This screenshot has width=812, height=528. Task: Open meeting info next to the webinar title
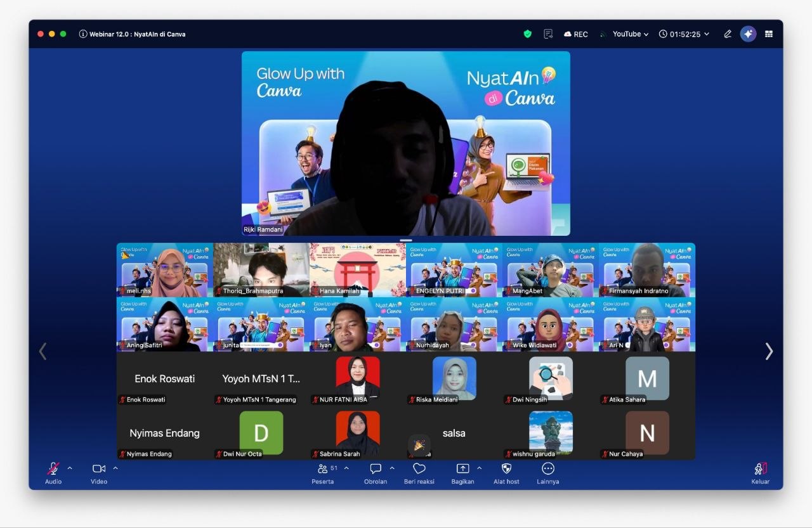[83, 34]
